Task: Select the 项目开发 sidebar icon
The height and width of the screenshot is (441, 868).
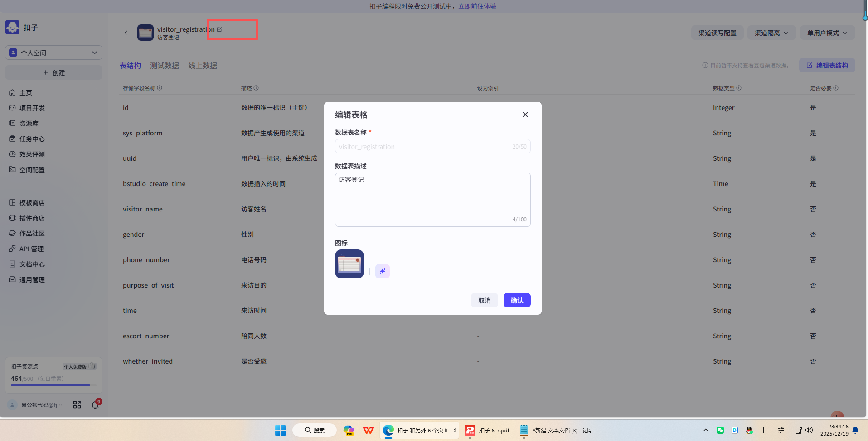Action: point(12,108)
